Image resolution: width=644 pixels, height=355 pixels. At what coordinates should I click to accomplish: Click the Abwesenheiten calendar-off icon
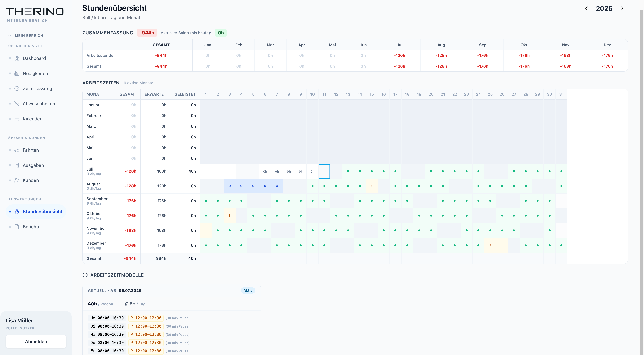click(x=17, y=104)
